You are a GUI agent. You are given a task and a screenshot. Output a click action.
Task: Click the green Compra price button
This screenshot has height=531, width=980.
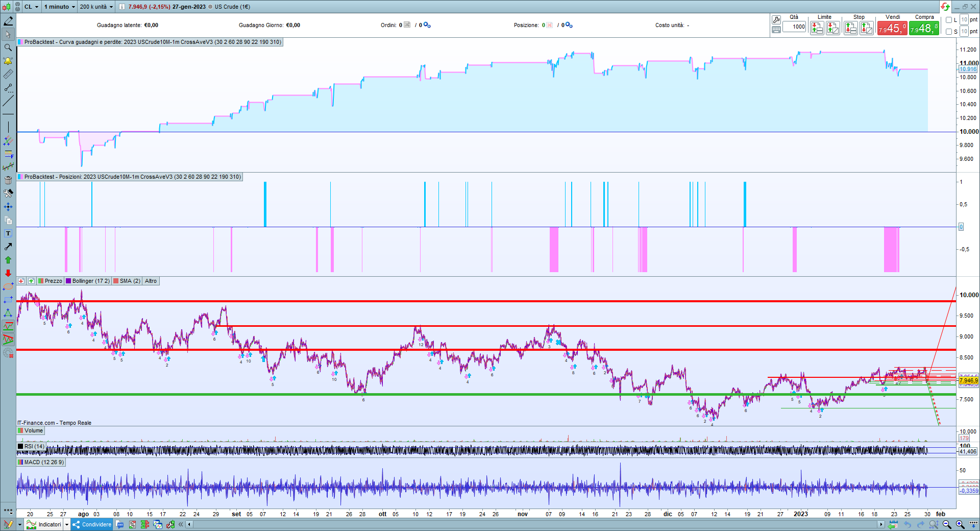click(x=924, y=28)
